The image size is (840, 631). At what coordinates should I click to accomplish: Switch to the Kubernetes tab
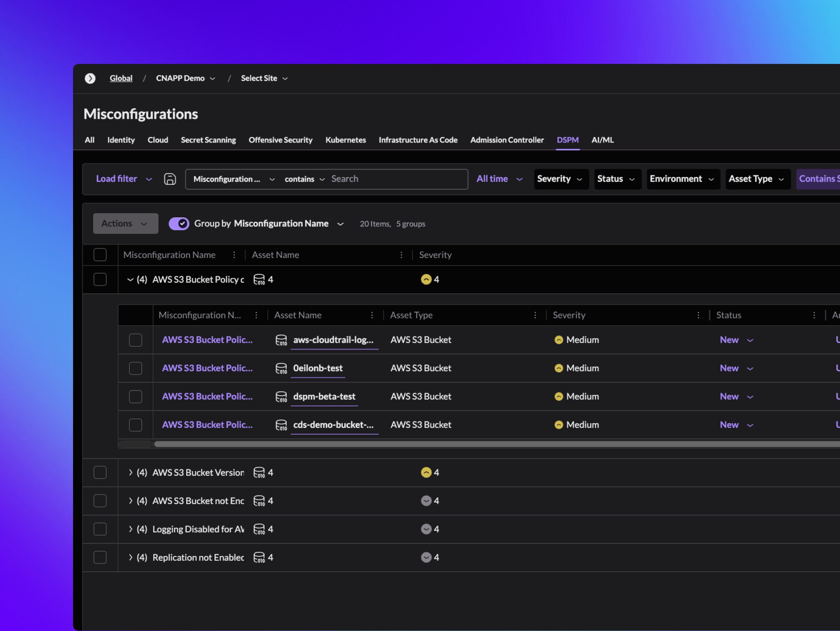coord(346,140)
